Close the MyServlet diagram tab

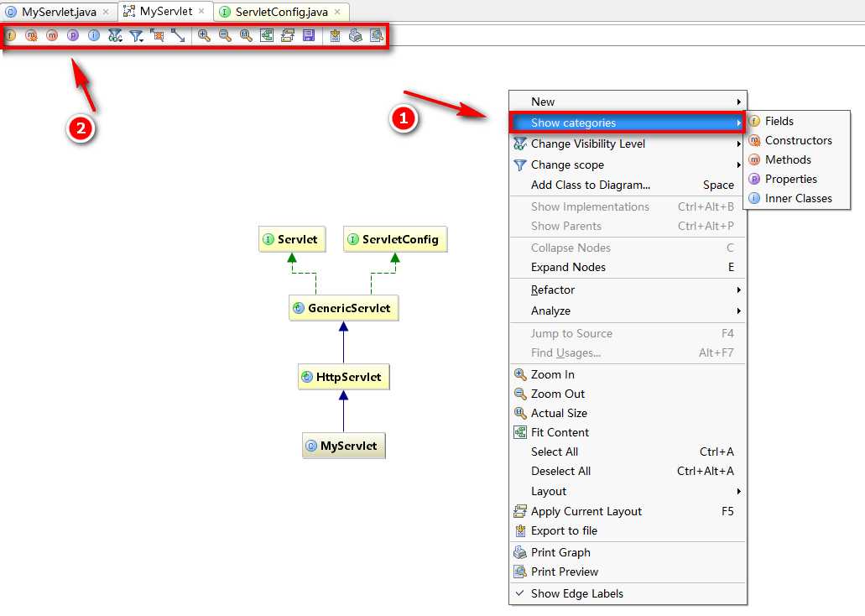tap(201, 11)
